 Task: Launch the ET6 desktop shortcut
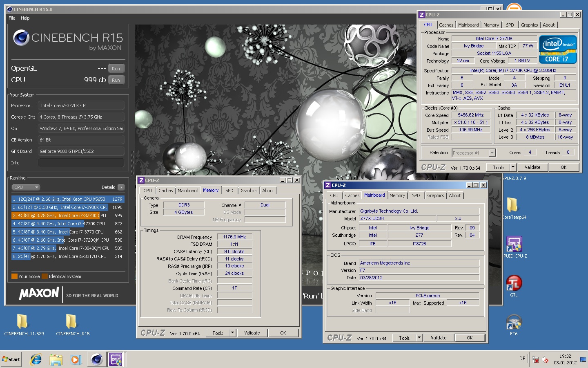click(x=514, y=325)
